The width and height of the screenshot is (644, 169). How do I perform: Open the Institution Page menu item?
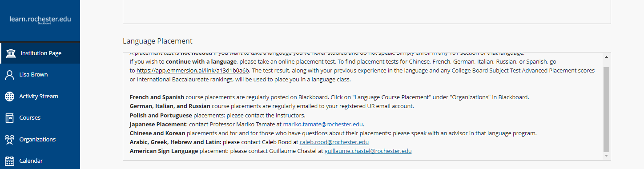(x=40, y=53)
